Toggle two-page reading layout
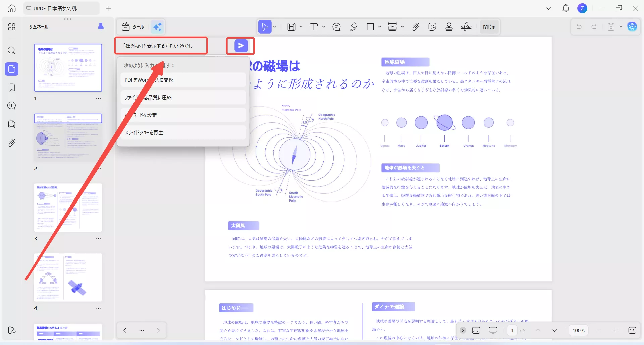 click(x=476, y=330)
